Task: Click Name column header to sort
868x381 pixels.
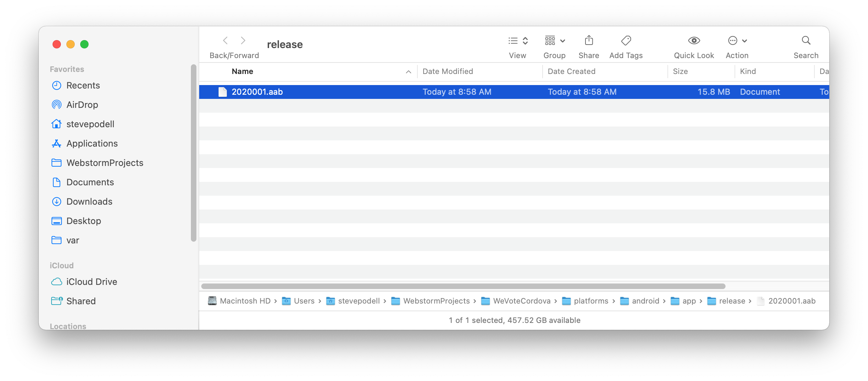Action: [x=242, y=71]
